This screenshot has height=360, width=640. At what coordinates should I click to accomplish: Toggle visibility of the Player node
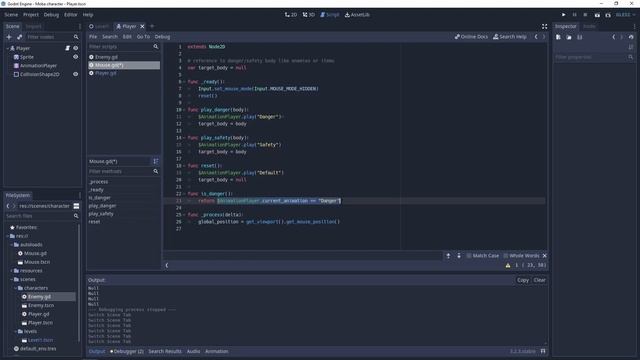coord(76,48)
